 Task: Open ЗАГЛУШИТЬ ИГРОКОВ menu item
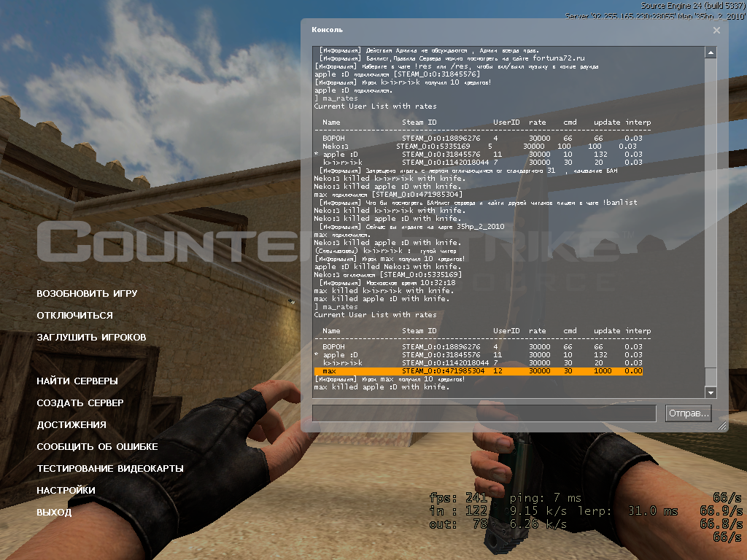91,337
